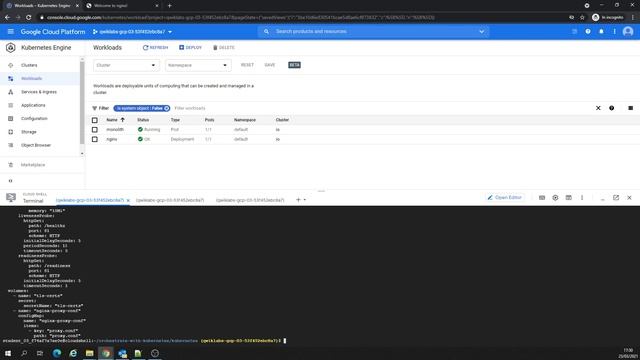Click the Deploy button
This screenshot has width=640, height=360.
(190, 48)
